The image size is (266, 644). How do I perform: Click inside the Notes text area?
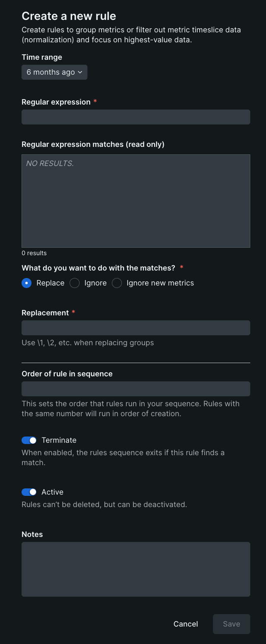(x=135, y=569)
